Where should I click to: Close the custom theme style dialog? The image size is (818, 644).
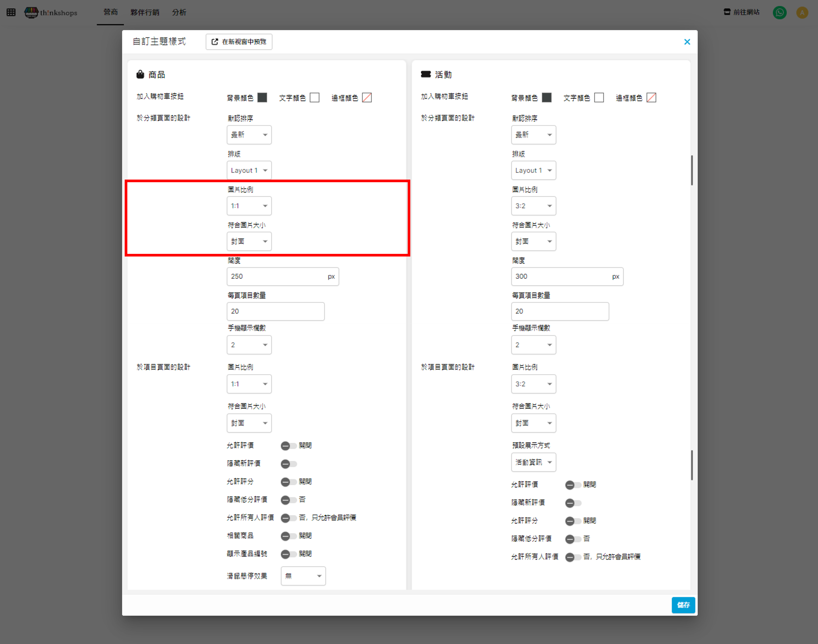coord(687,42)
